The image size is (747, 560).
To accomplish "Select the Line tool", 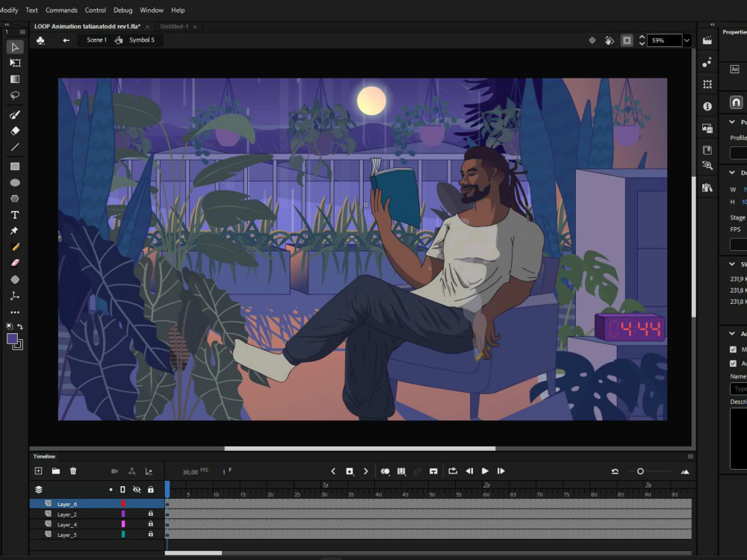I will click(x=15, y=147).
